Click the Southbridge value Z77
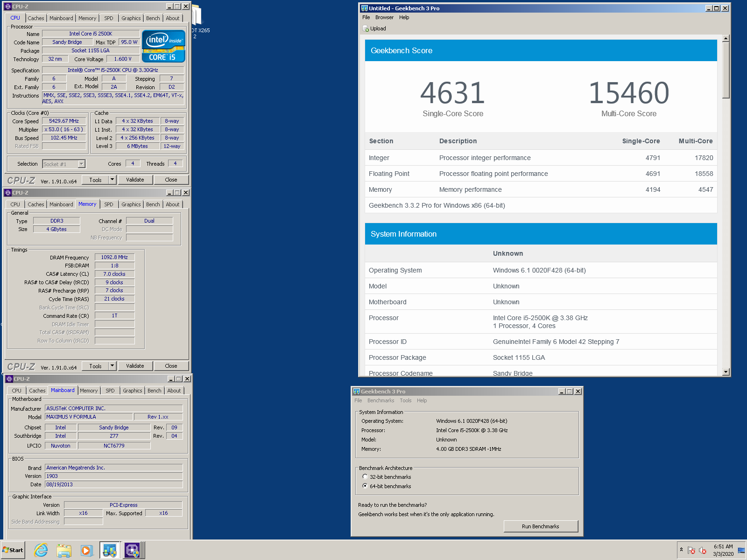Viewport: 747px width, 560px height. [114, 436]
